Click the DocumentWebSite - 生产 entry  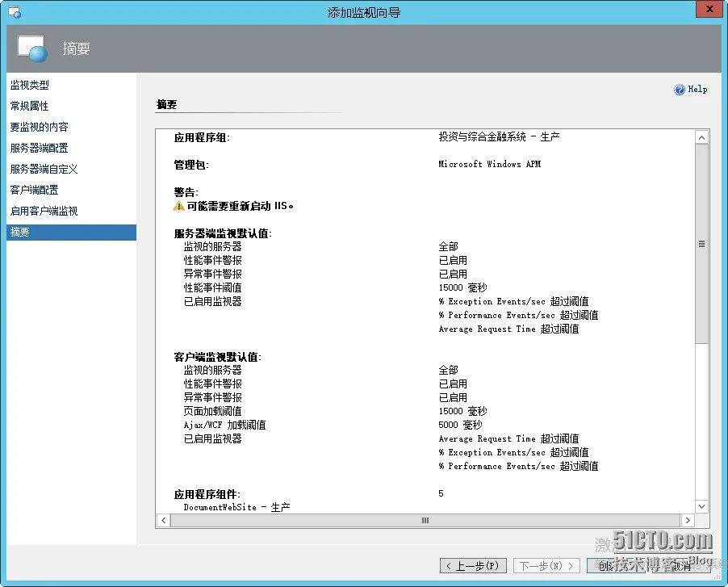tap(236, 507)
